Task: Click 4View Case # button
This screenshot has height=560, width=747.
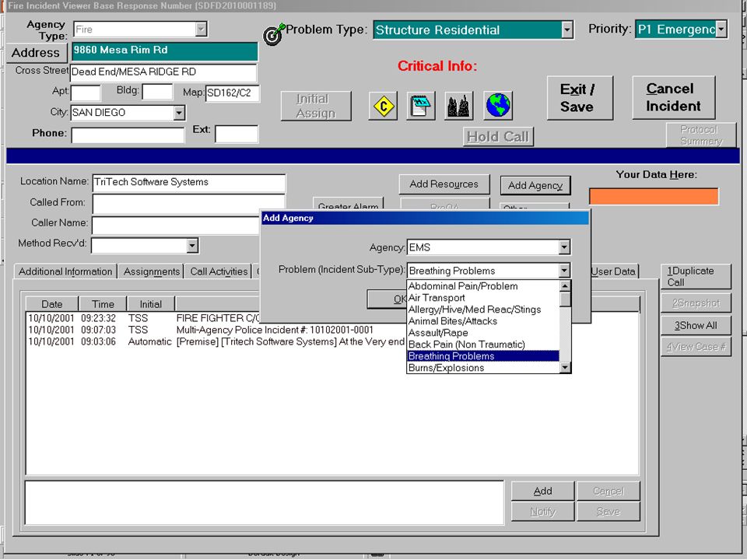Action: 696,347
